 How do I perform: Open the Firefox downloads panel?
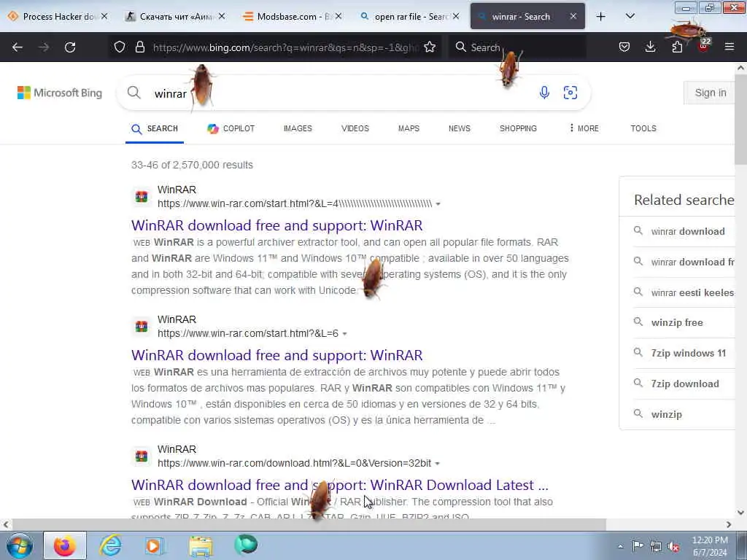[650, 47]
